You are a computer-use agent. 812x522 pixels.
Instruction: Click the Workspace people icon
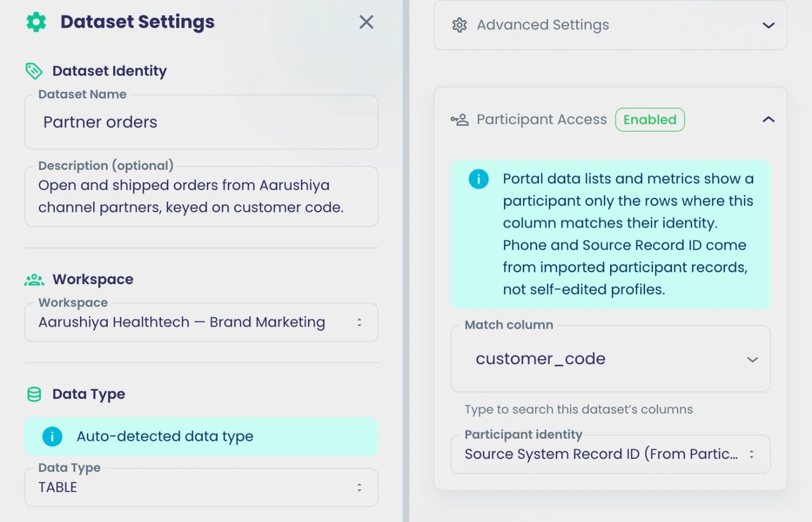(34, 280)
